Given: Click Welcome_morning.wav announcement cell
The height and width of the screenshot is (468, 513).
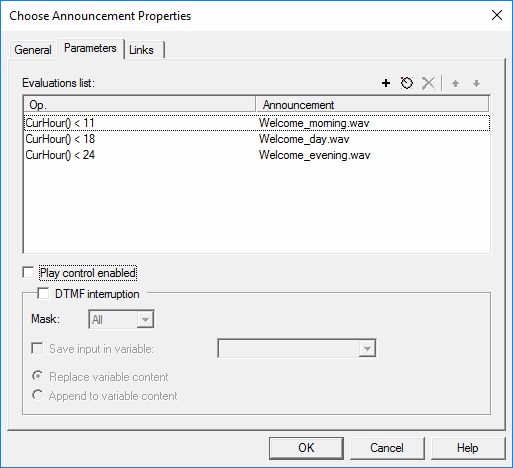Looking at the screenshot, I should pos(314,123).
